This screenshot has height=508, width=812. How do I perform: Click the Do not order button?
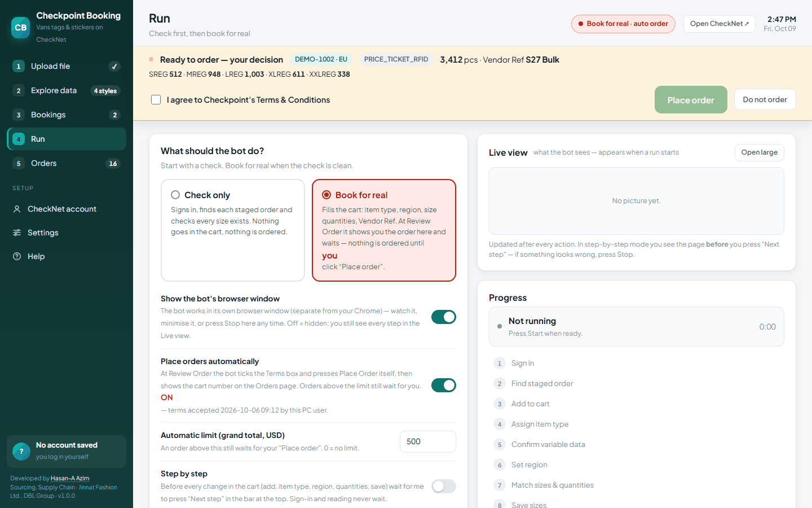pos(765,100)
